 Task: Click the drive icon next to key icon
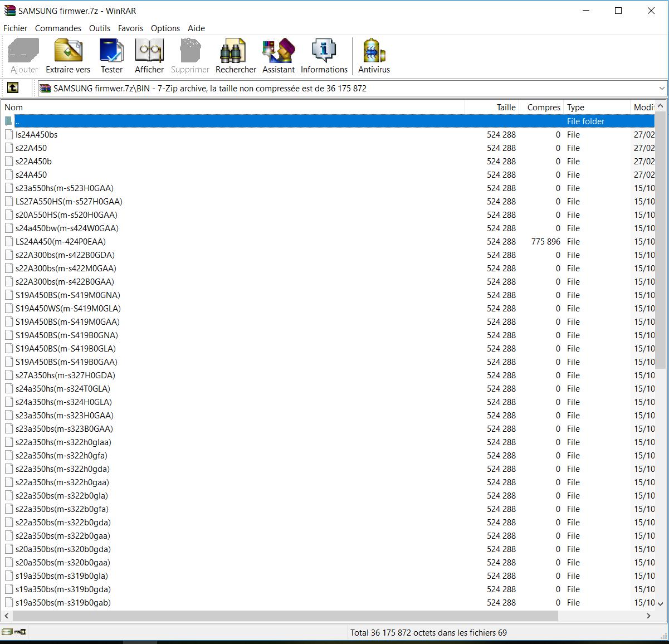[x=7, y=632]
